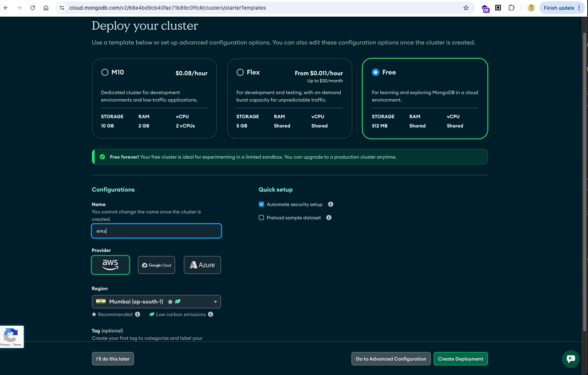588x375 pixels.
Task: Click the Quick setup heading
Action: click(x=275, y=189)
